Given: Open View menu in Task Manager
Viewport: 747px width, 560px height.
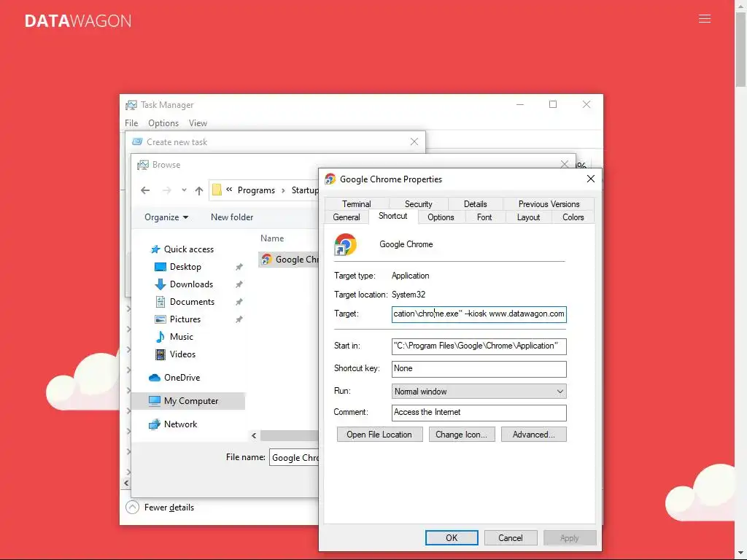Looking at the screenshot, I should 198,122.
